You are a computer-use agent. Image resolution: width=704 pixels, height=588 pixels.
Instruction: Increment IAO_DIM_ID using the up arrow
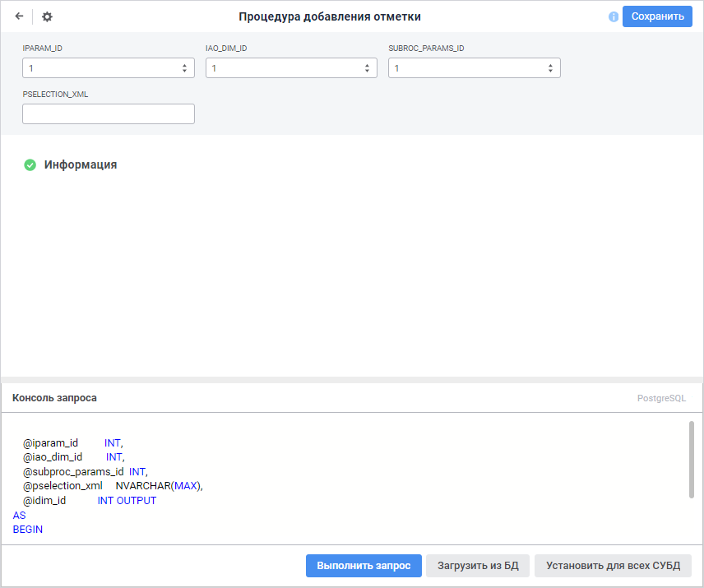coord(367,65)
